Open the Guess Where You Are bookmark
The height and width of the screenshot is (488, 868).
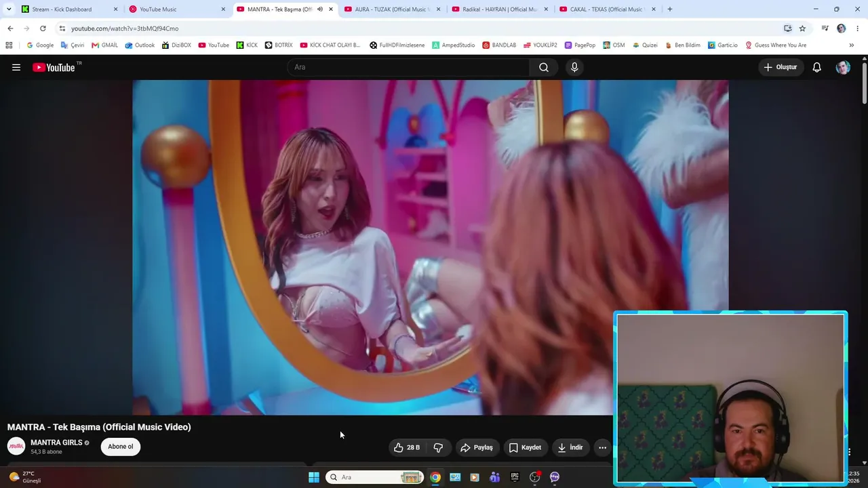(776, 45)
